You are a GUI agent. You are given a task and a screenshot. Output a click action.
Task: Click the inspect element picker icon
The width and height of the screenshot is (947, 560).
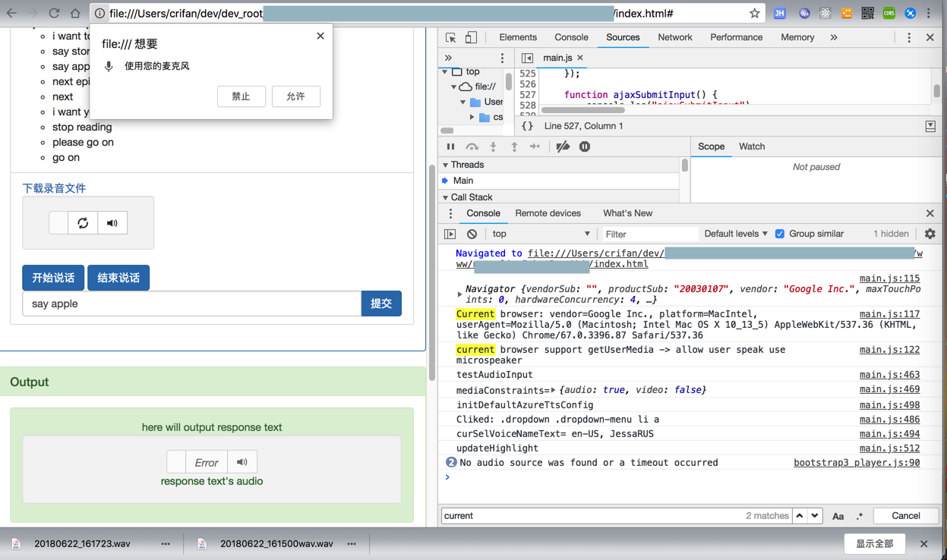pyautogui.click(x=451, y=37)
